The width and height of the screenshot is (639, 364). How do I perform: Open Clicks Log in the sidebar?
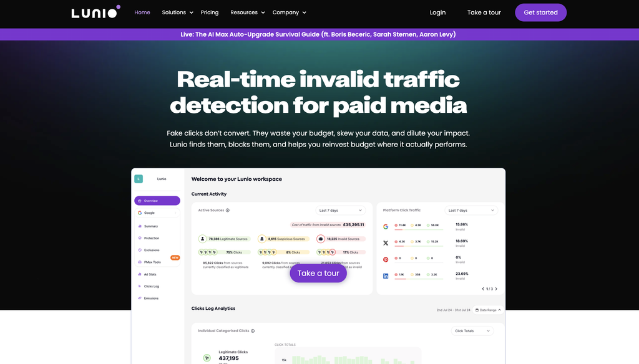(152, 286)
